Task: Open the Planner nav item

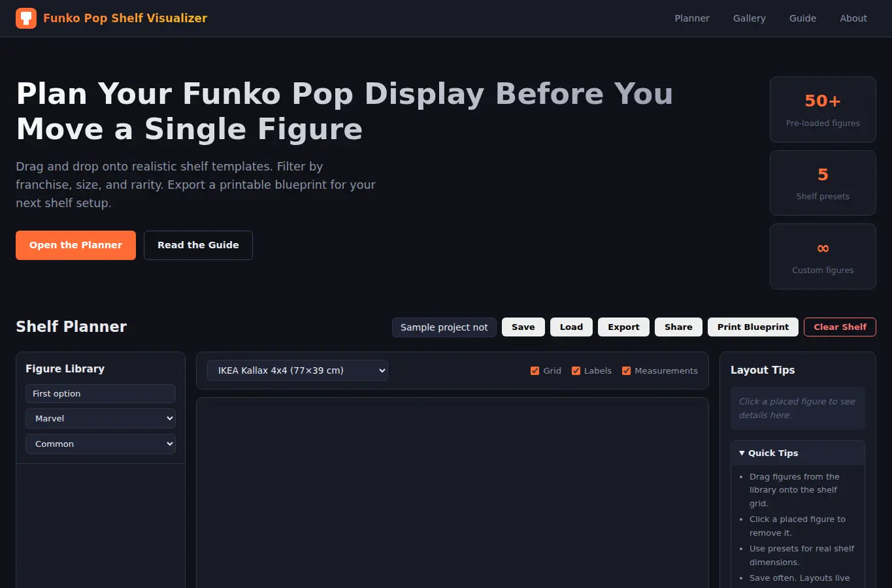Action: pos(692,18)
